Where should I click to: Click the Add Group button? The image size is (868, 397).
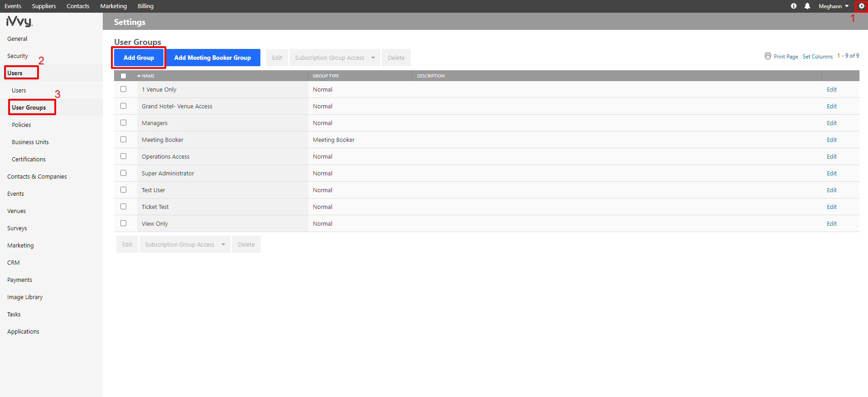(139, 58)
